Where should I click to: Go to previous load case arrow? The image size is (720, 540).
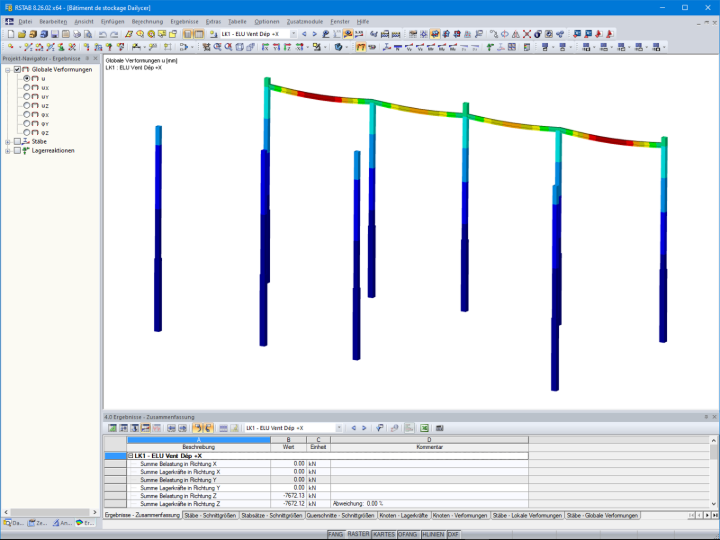pyautogui.click(x=304, y=34)
